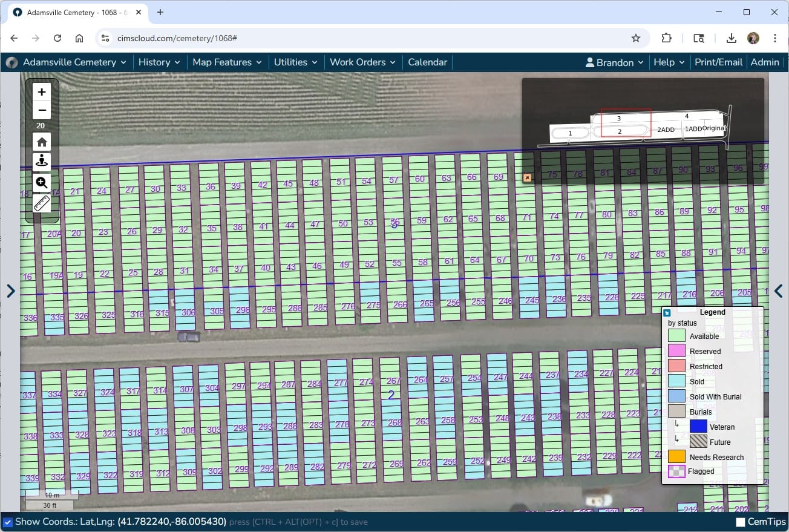Screen dimensions: 789x532
Task: Bookmark this page with the star icon
Action: click(635, 38)
